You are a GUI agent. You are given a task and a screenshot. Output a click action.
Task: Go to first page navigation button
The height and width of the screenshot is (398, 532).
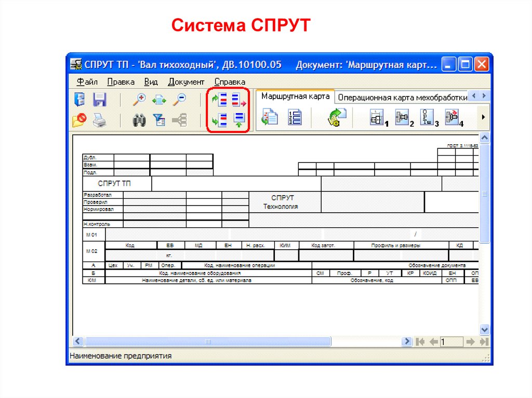[420, 342]
